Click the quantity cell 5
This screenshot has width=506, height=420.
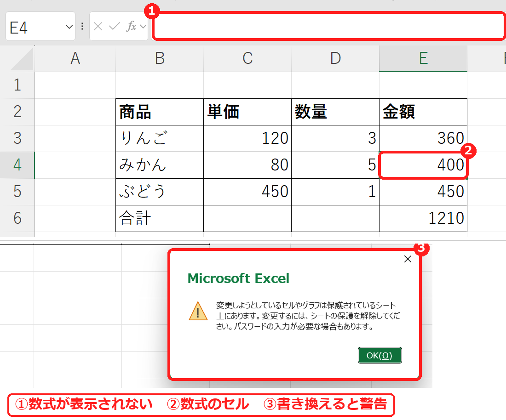point(335,165)
